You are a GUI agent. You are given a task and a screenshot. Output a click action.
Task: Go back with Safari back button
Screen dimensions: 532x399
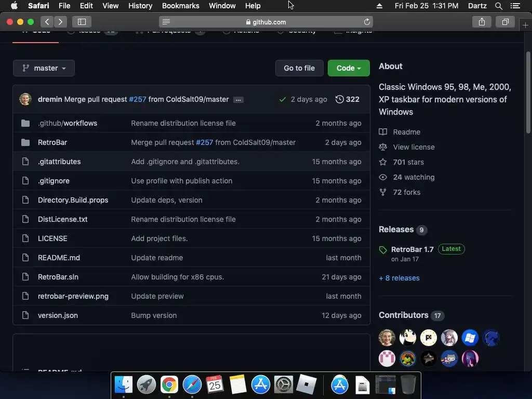47,22
